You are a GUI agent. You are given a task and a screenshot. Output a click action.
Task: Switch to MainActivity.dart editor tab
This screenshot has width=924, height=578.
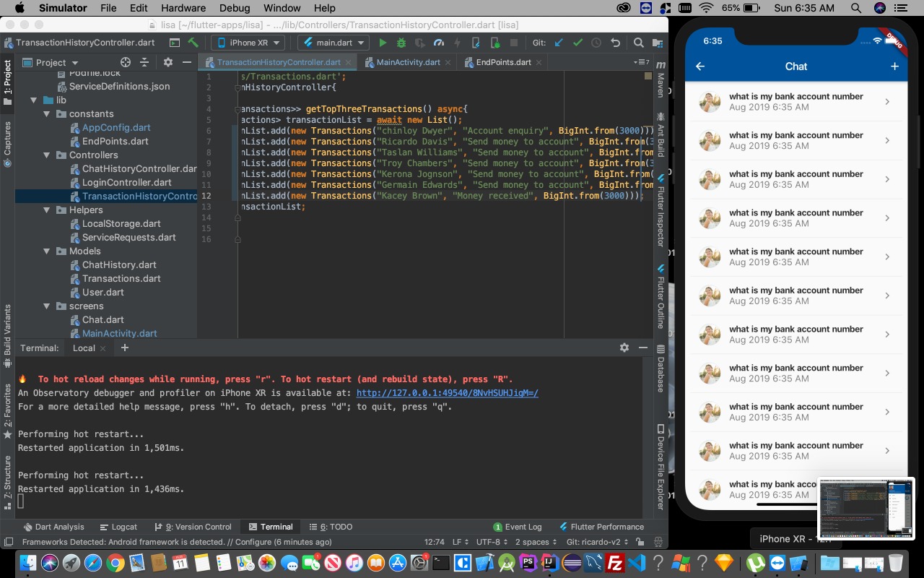click(408, 62)
